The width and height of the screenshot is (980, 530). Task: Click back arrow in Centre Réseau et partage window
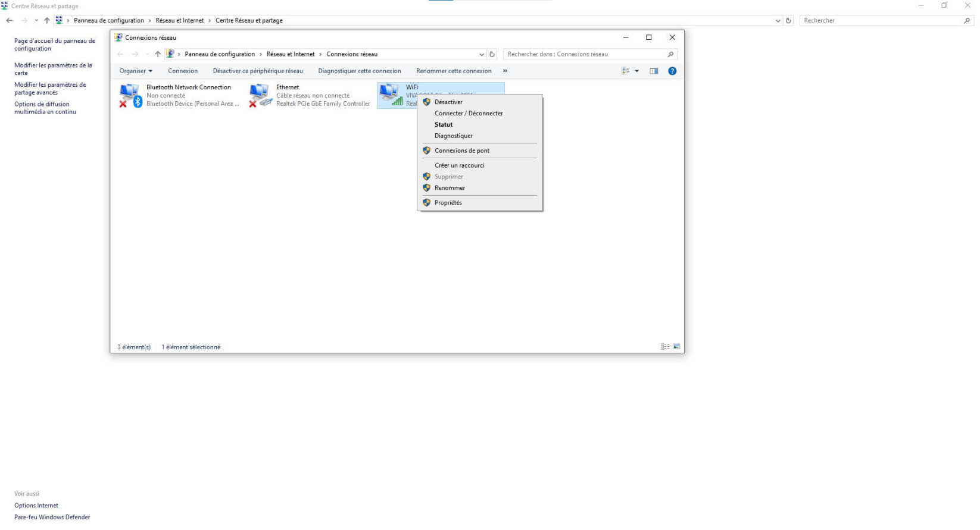[x=10, y=20]
